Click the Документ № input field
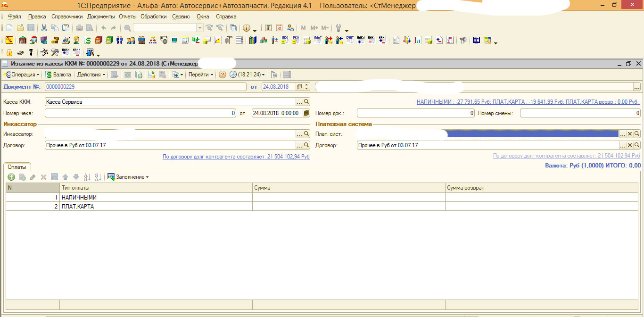 (145, 87)
